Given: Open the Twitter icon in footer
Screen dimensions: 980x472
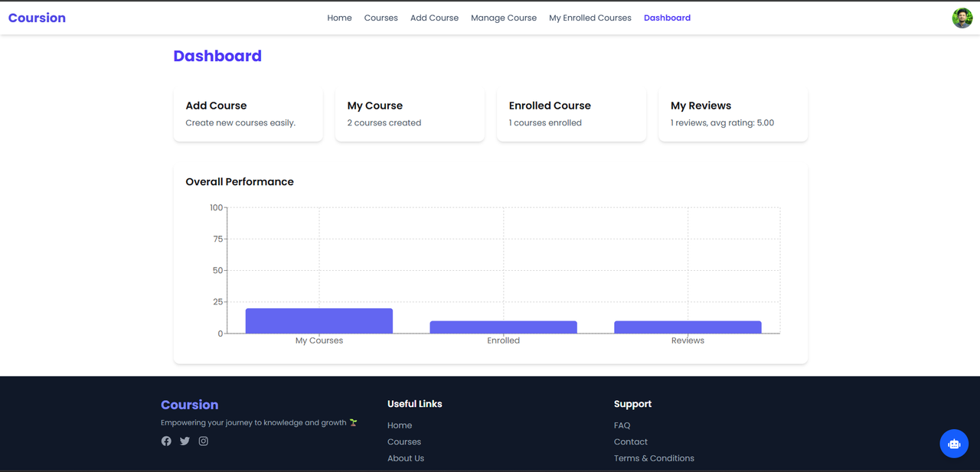Looking at the screenshot, I should click(x=185, y=441).
